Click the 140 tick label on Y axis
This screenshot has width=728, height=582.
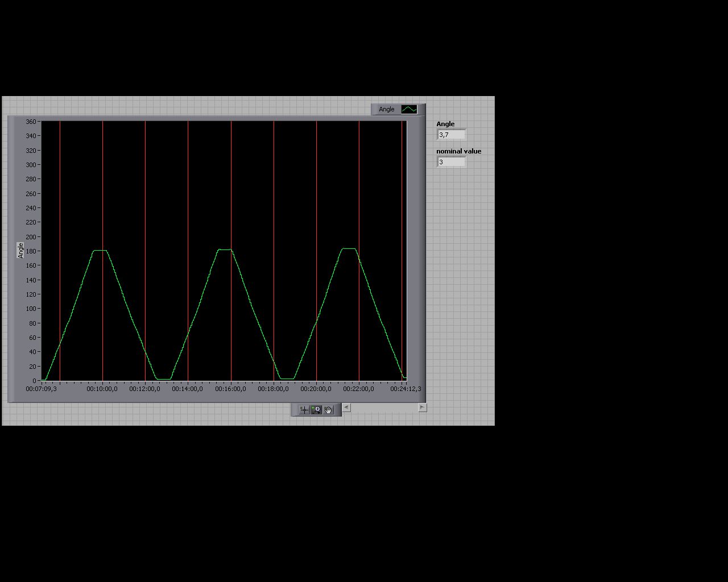pyautogui.click(x=31, y=280)
